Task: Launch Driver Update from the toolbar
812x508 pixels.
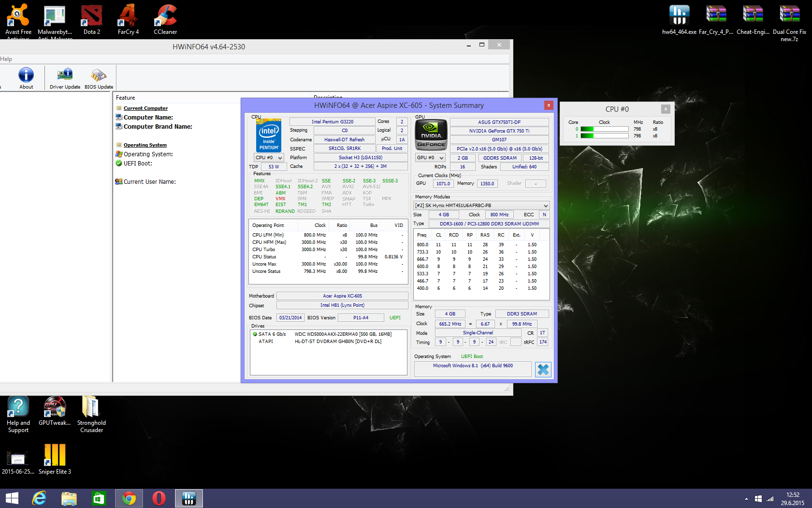Action: tap(65, 78)
